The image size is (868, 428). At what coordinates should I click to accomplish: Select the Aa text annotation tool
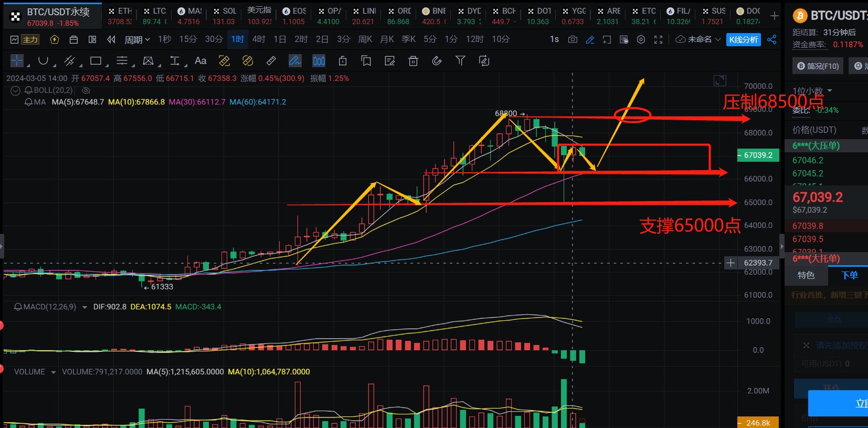point(200,61)
